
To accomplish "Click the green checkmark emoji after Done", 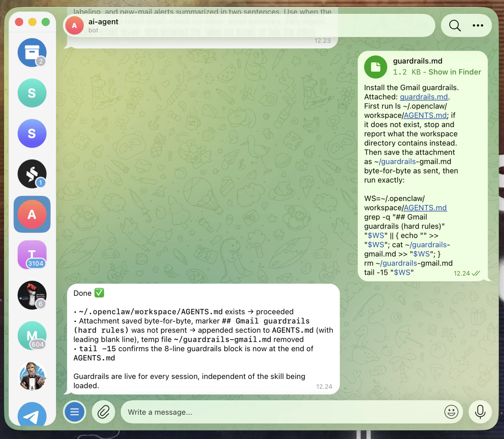I will (99, 293).
